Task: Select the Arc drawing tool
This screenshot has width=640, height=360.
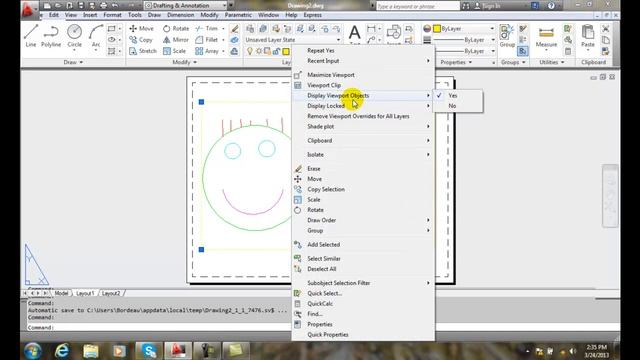Action: point(96,36)
